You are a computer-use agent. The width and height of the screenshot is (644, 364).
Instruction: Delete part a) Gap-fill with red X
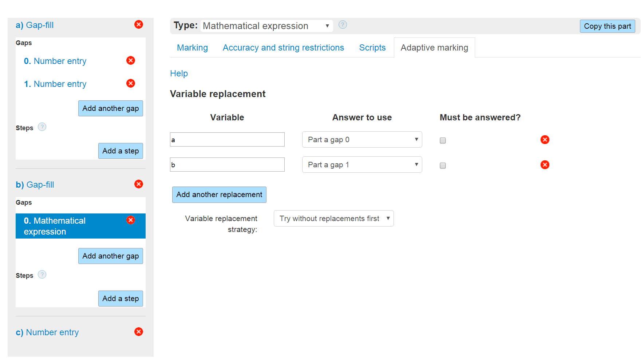coord(139,24)
